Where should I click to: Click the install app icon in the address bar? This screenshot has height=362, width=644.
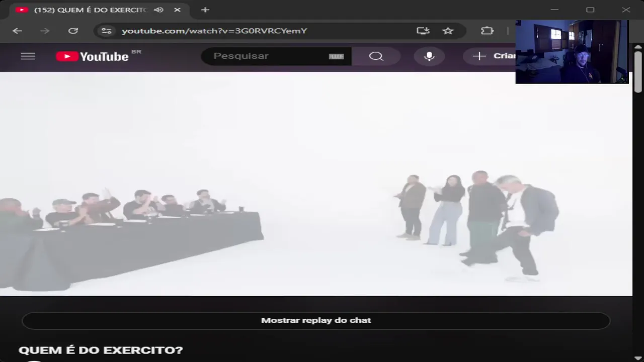[423, 31]
